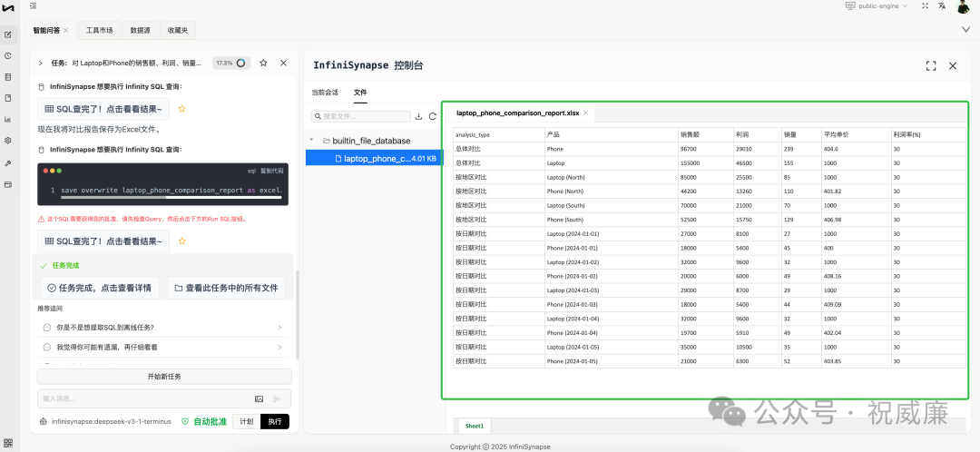Close the 智能问答 tab
Image resolution: width=980 pixels, height=452 pixels.
click(66, 30)
